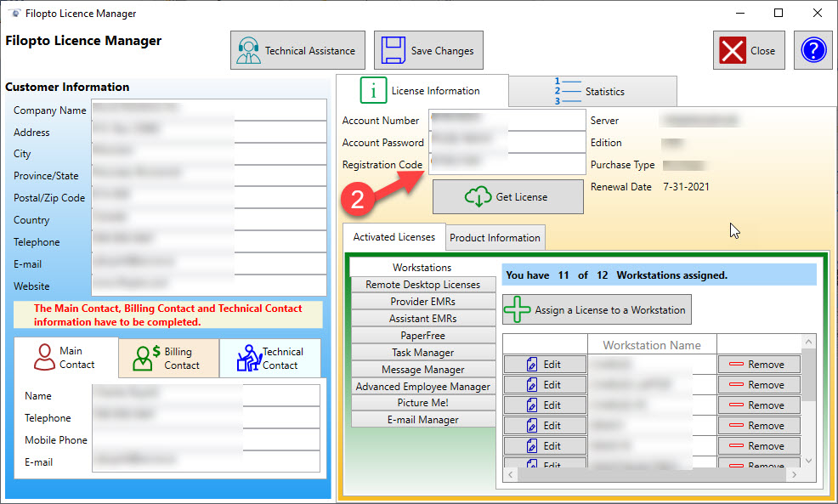Remove the third workstation in the list
This screenshot has width=838, height=504.
(759, 405)
